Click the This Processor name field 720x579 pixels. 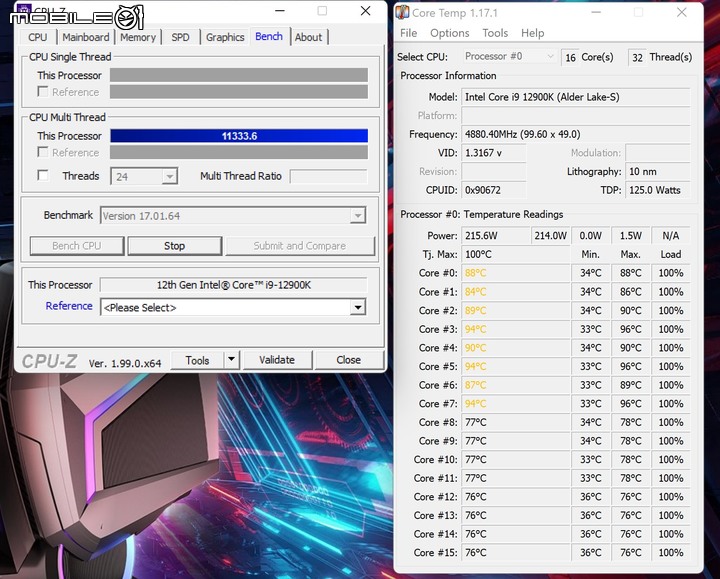(234, 285)
